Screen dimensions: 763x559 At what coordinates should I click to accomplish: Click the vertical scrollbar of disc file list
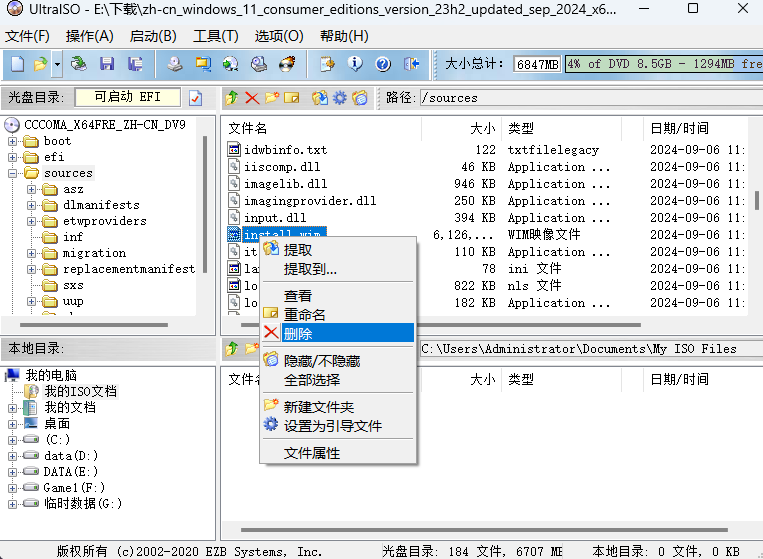(757, 200)
